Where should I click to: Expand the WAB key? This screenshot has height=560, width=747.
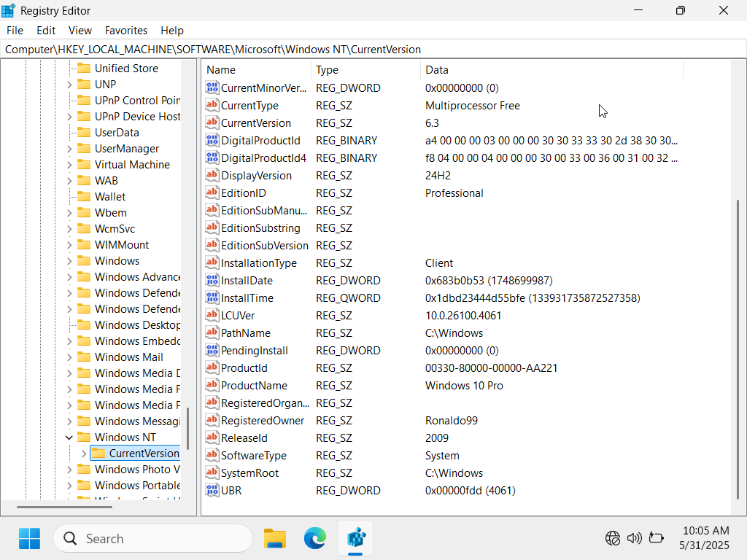pos(69,181)
